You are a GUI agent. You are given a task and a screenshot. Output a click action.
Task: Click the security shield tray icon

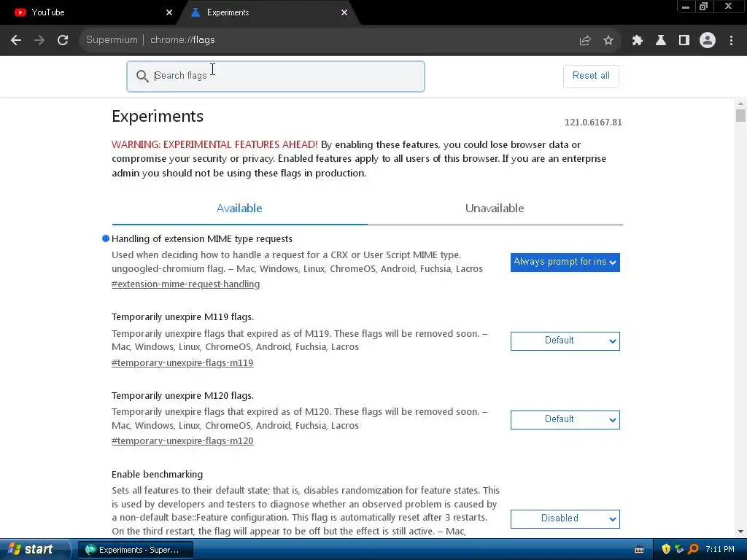click(x=666, y=549)
